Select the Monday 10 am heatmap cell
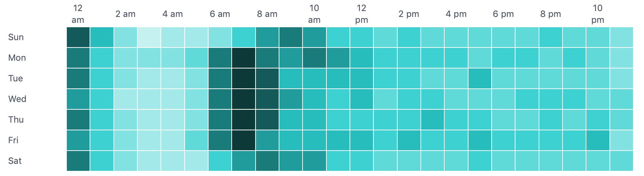This screenshot has height=176, width=644. point(315,58)
